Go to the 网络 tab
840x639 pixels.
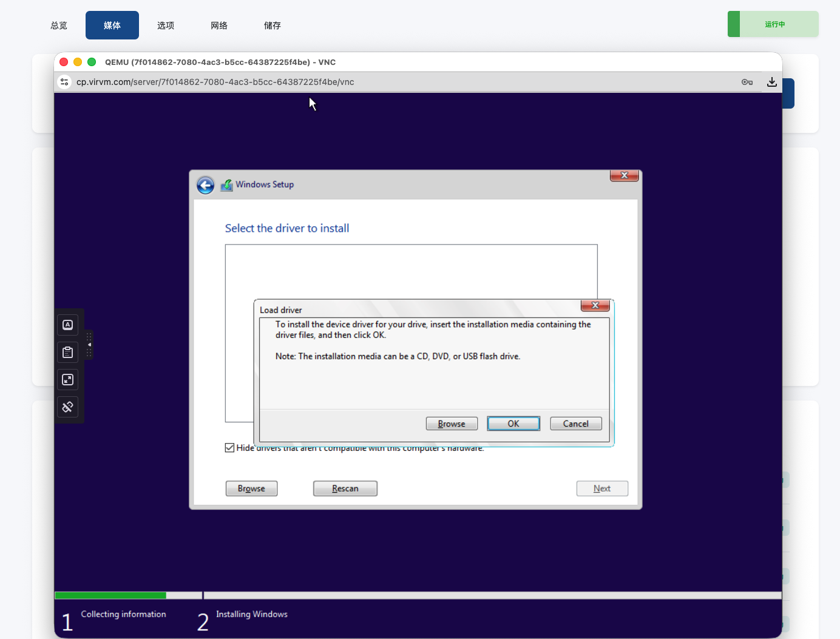click(219, 25)
